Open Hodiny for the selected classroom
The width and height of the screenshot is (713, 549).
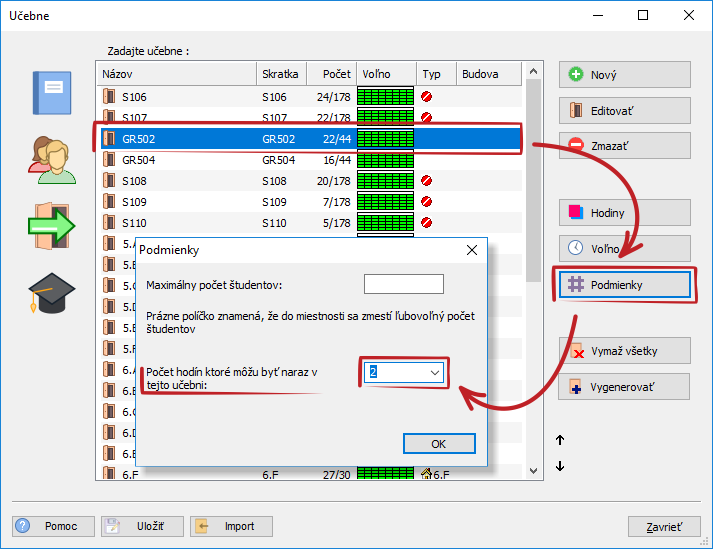(624, 213)
